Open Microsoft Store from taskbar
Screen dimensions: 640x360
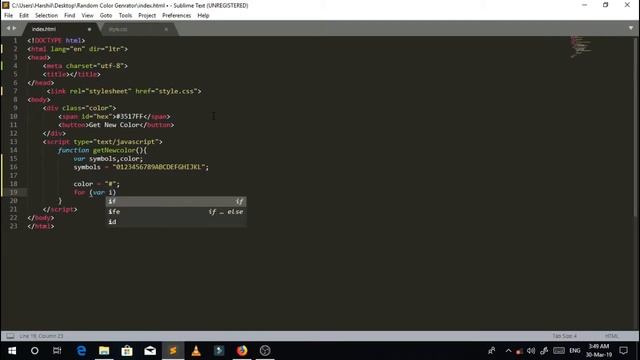pyautogui.click(x=127, y=351)
